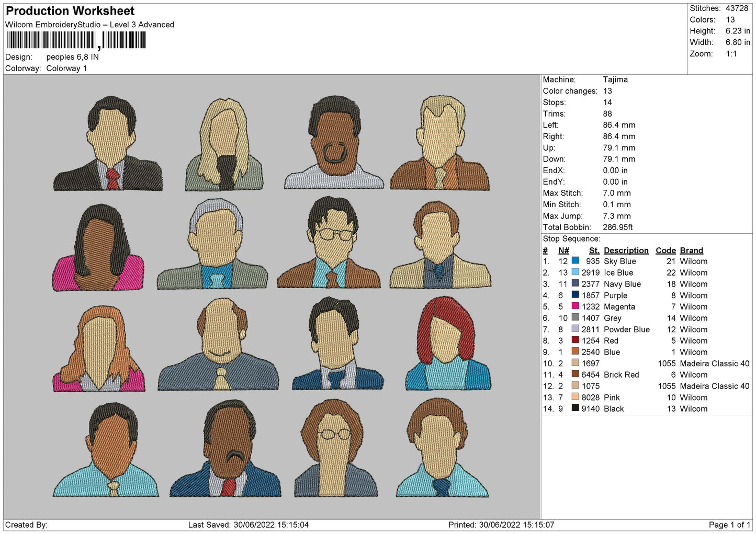Image resolution: width=756 pixels, height=534 pixels.
Task: Click the Ice Blue color swatch
Action: click(x=575, y=272)
